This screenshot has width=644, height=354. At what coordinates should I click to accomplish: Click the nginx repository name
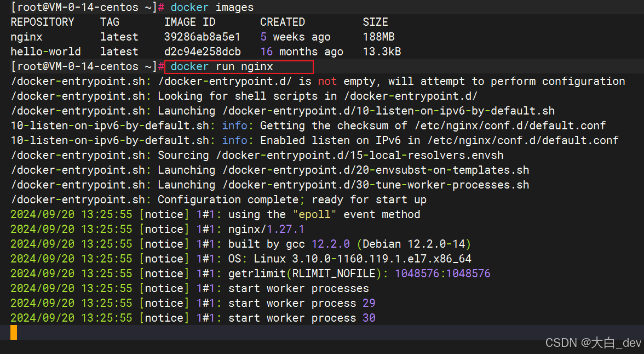coord(27,37)
